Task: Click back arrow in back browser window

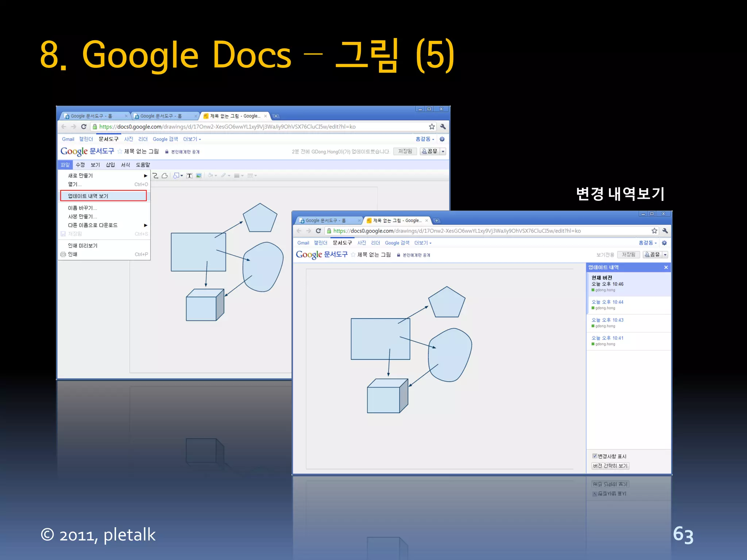Action: (64, 127)
